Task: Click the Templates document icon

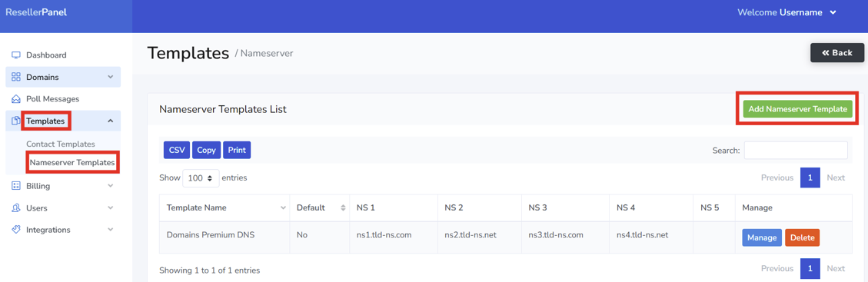Action: coord(16,121)
